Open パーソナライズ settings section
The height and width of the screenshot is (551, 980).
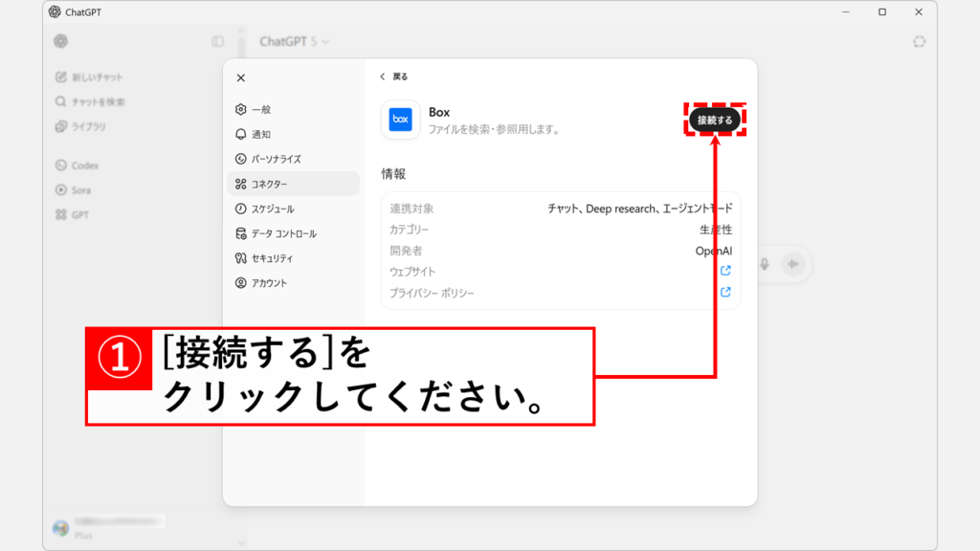293,159
